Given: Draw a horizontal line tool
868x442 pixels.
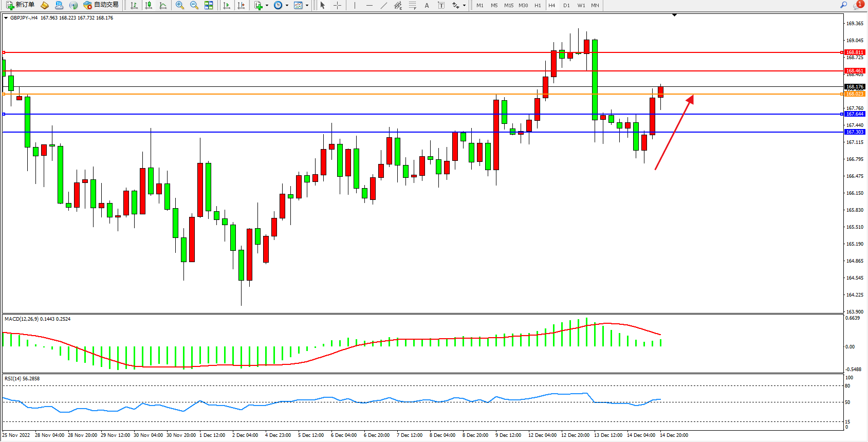Looking at the screenshot, I should coord(370,5).
